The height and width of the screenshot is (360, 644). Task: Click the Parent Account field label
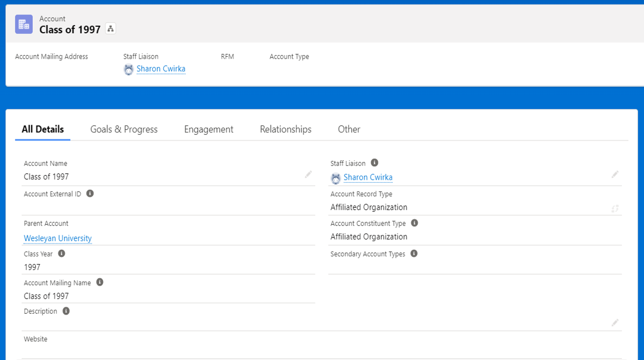46,223
